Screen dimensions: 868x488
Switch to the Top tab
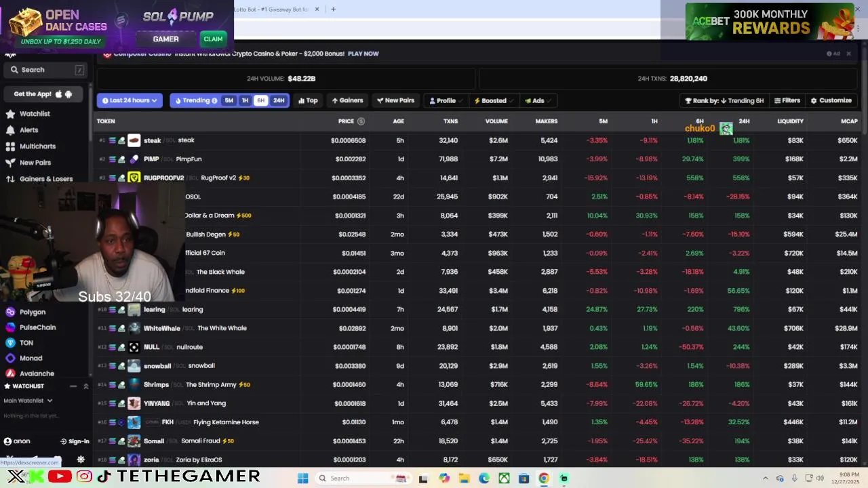[x=308, y=101]
